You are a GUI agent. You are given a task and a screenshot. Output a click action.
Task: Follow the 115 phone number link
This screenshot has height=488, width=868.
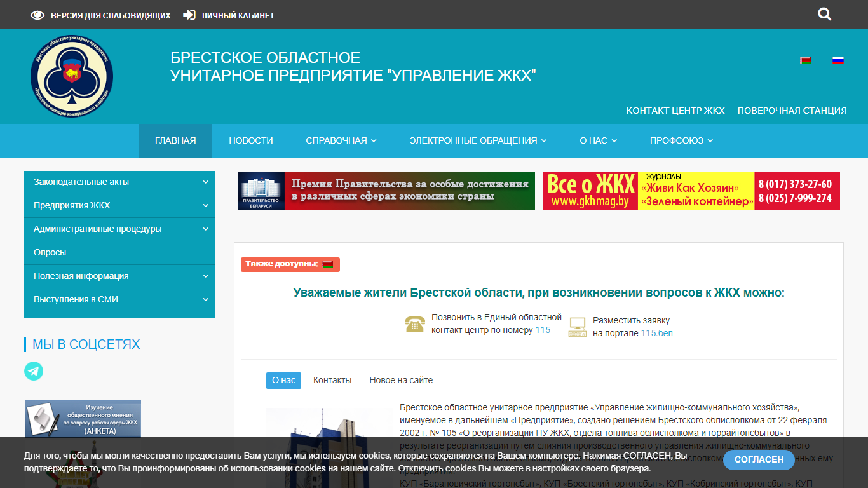(x=543, y=330)
